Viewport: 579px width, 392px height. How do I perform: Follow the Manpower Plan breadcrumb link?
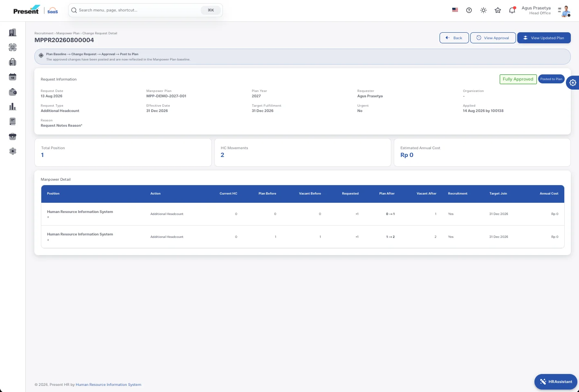coord(68,34)
